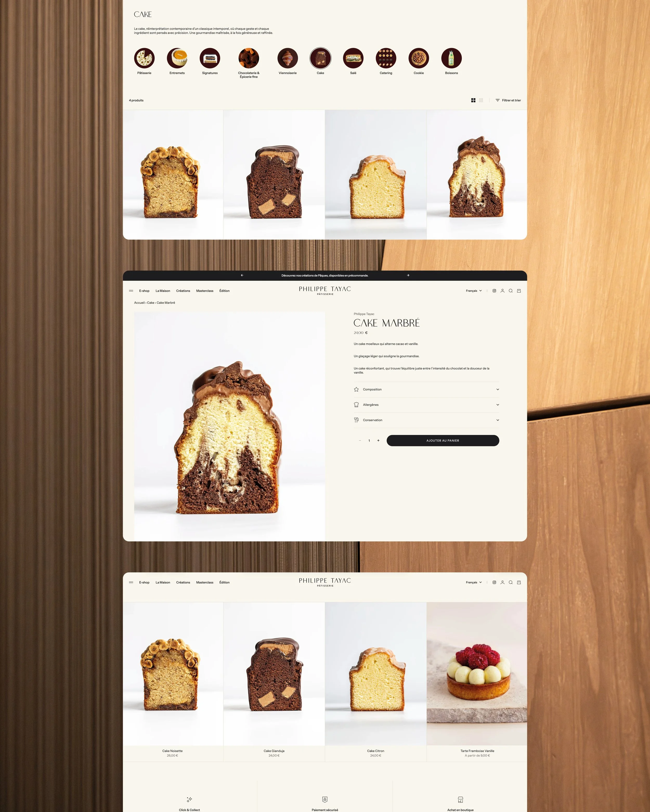Open search icon on product page header
The width and height of the screenshot is (650, 812).
point(511,291)
